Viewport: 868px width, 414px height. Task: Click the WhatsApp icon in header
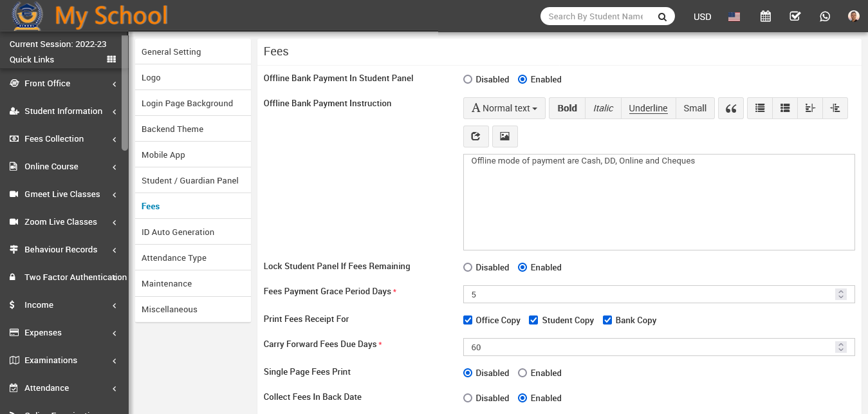pos(825,17)
